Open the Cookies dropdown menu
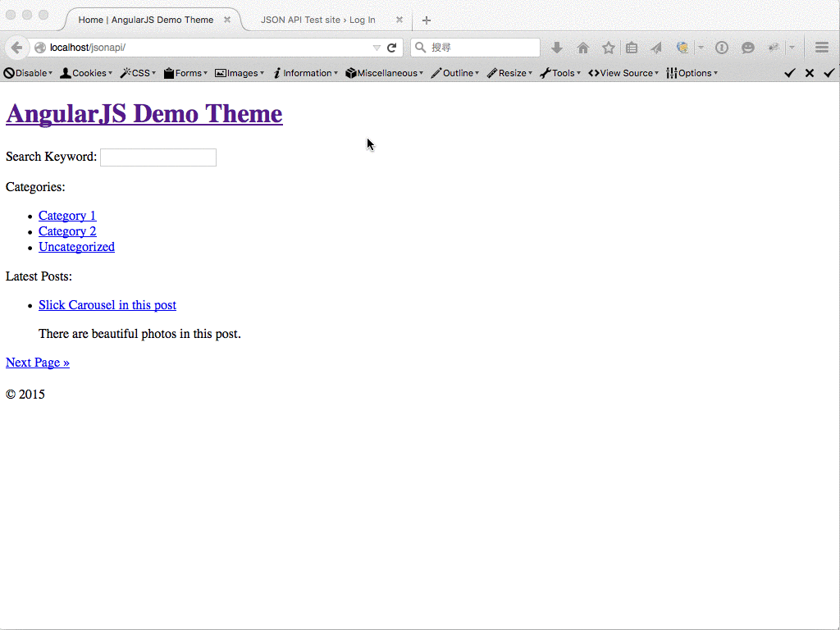Viewport: 840px width, 630px height. coord(85,73)
